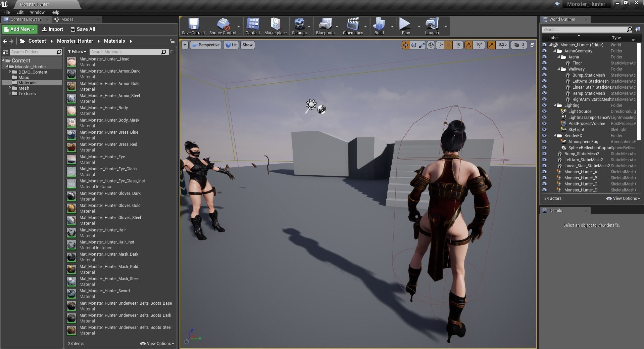Open the Window menu
The image size is (644, 349).
pos(37,12)
